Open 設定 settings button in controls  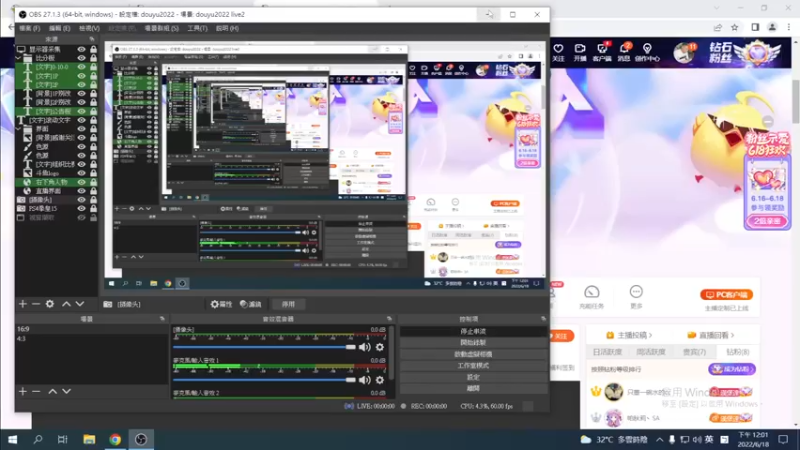point(473,377)
